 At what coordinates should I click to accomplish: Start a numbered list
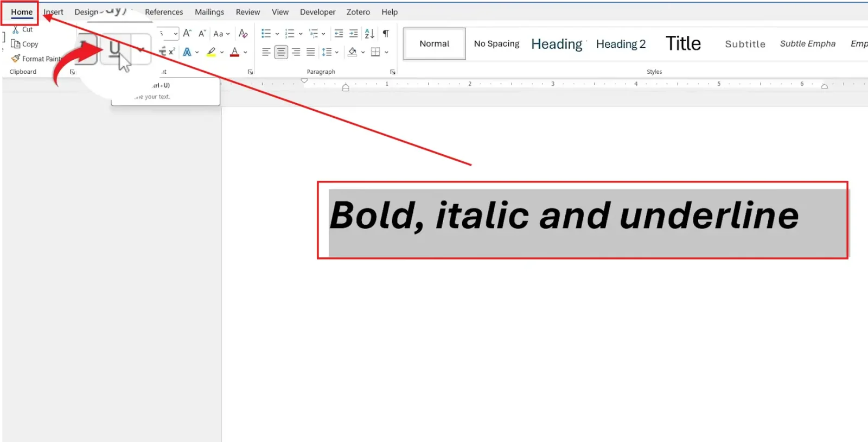(290, 34)
